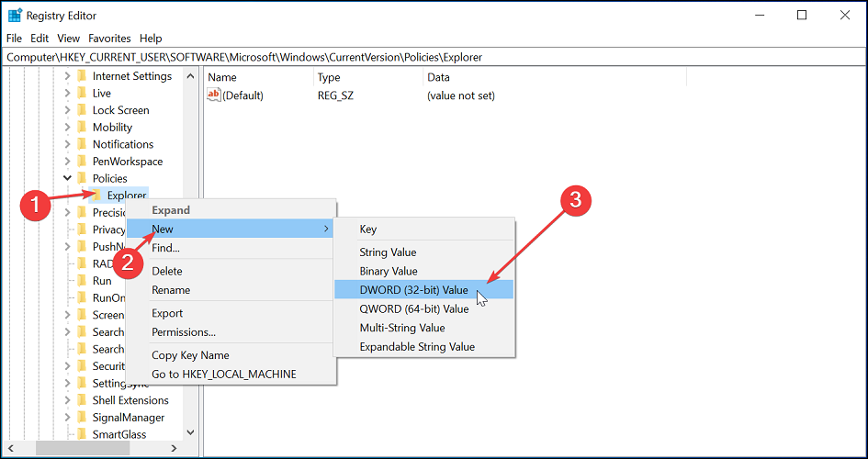Screen dimensions: 868x459
Task: Open the Edit menu
Action: point(39,39)
